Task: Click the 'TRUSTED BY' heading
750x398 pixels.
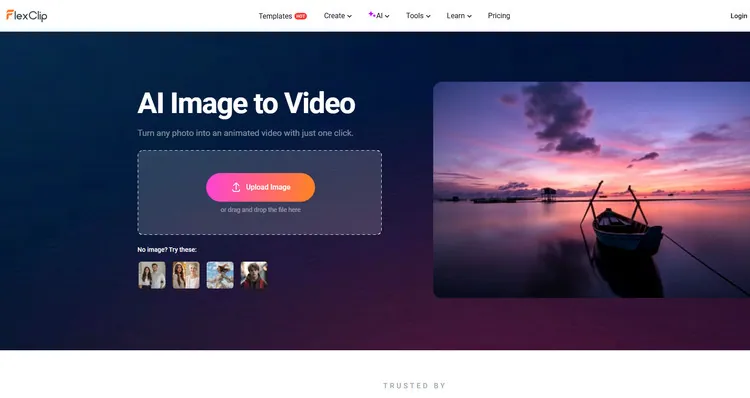Action: click(414, 386)
